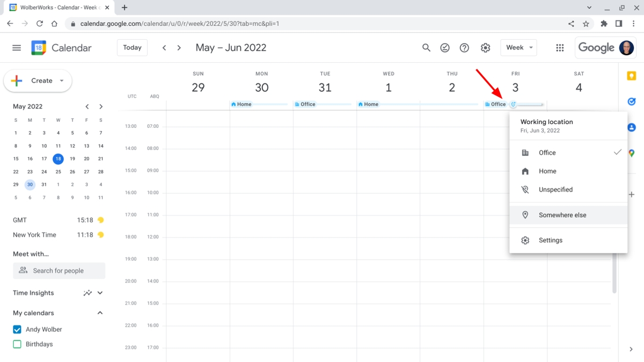Open Contacts from the right side panel
Screen dimensions: 644x362
[631, 127]
